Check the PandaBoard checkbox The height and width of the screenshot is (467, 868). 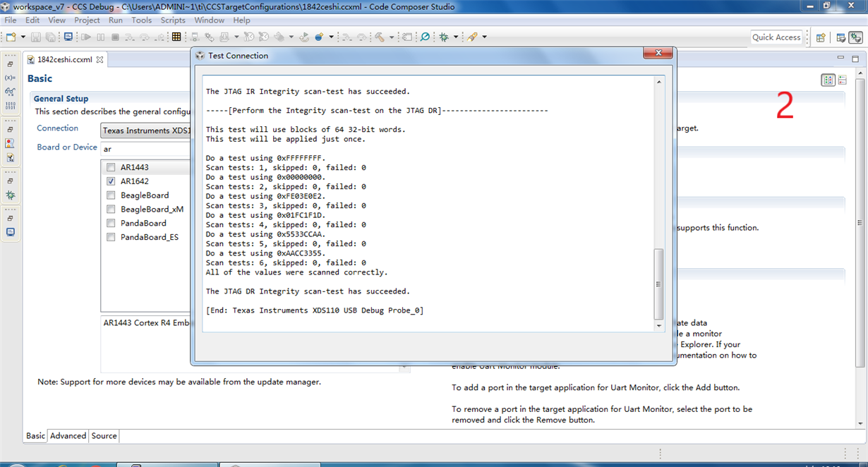111,223
